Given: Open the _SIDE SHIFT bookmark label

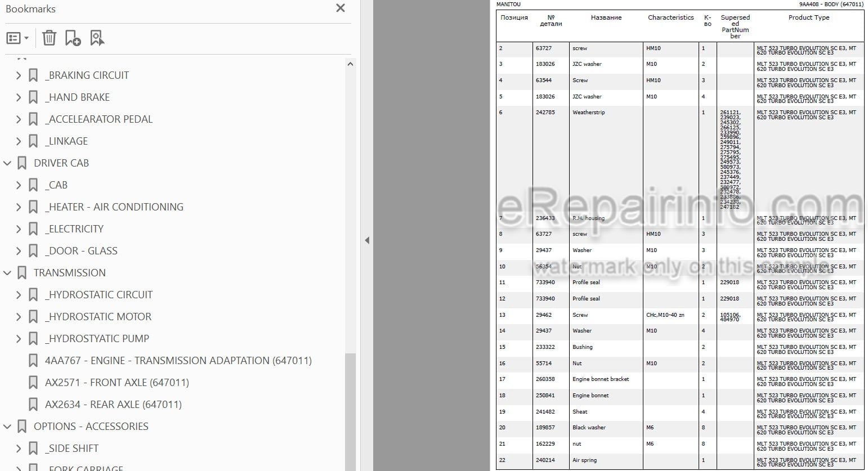Looking at the screenshot, I should pos(71,448).
